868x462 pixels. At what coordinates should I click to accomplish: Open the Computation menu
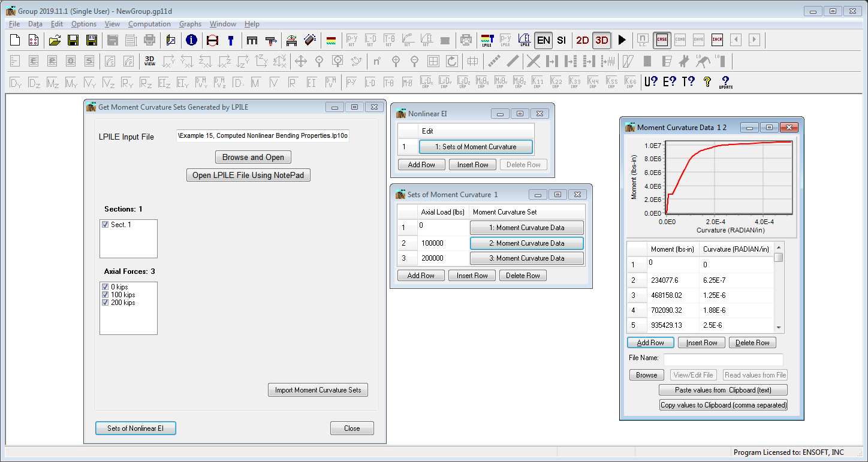coord(149,24)
